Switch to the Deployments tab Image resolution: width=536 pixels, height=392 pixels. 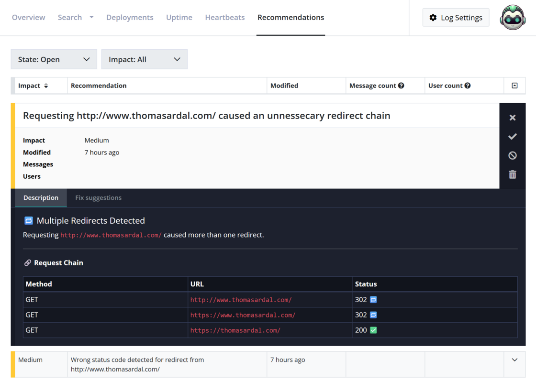coord(130,17)
